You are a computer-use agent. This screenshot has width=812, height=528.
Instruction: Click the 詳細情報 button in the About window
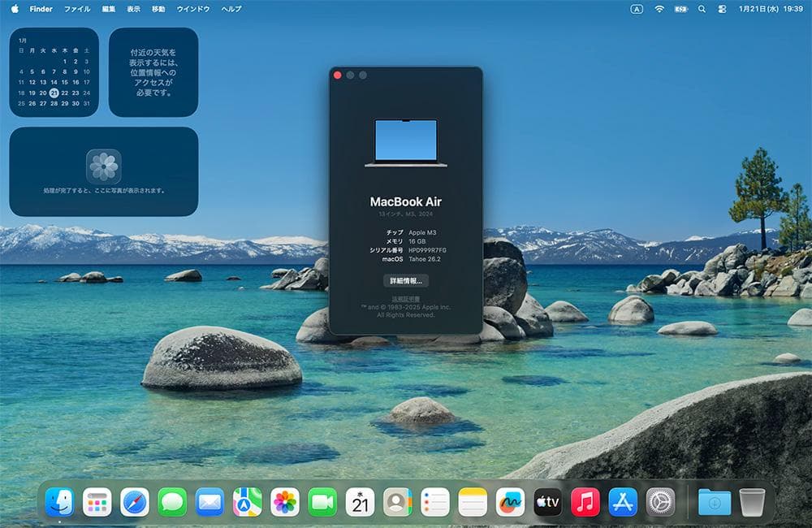click(405, 280)
